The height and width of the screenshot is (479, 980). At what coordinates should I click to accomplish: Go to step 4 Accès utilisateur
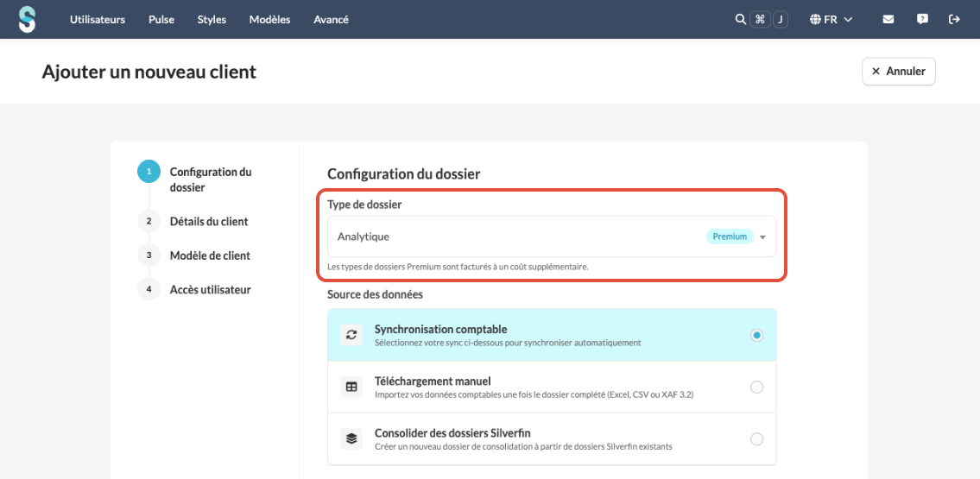click(x=210, y=290)
